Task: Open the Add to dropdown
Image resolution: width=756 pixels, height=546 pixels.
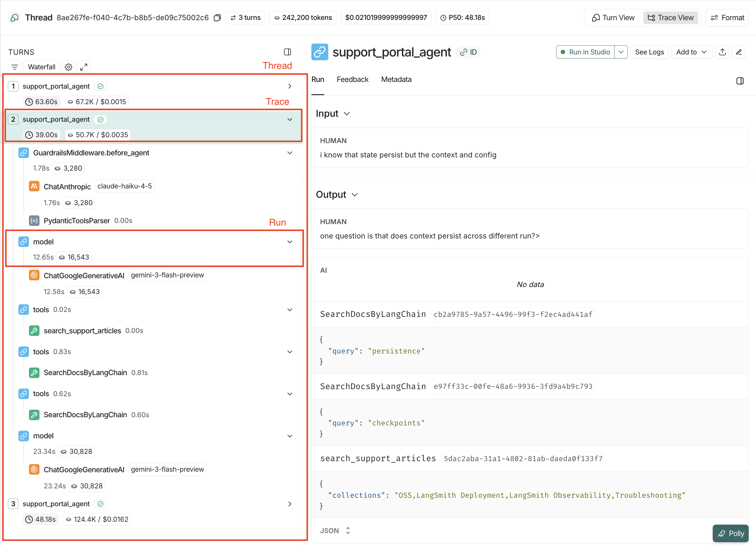Action: (692, 52)
